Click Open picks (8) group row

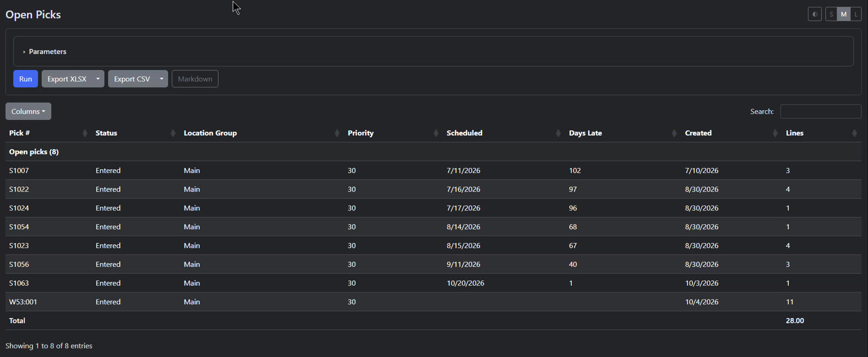coord(433,152)
